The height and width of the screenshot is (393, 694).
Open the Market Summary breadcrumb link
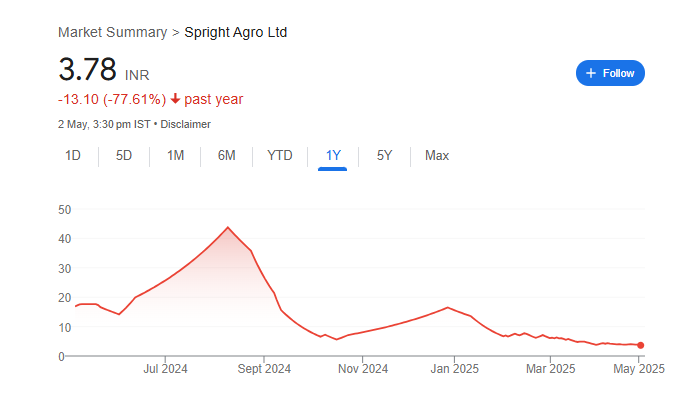(112, 32)
